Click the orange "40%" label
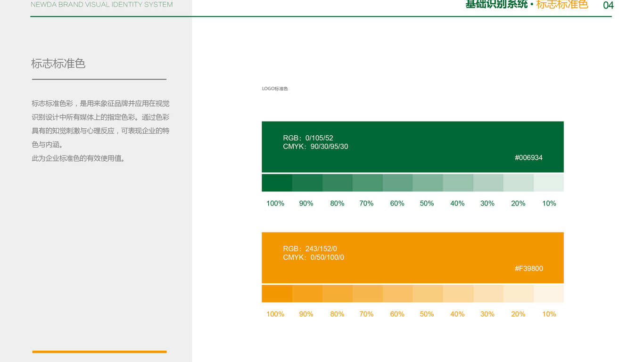 coord(457,314)
